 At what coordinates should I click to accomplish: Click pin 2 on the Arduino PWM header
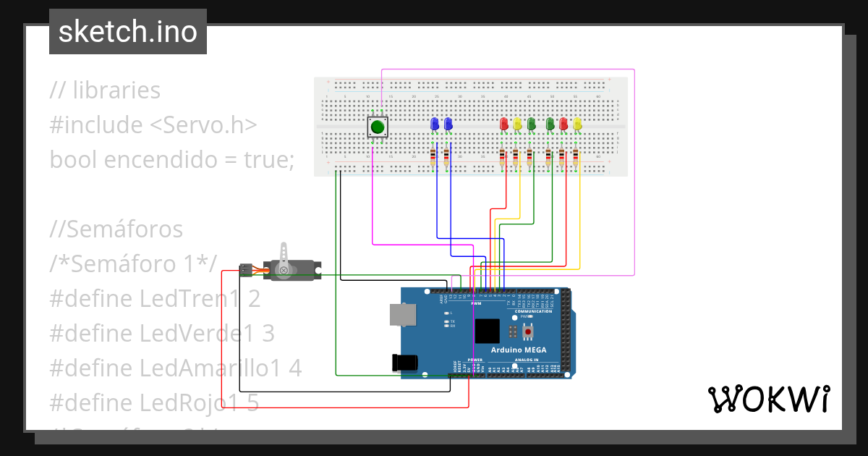click(x=504, y=292)
